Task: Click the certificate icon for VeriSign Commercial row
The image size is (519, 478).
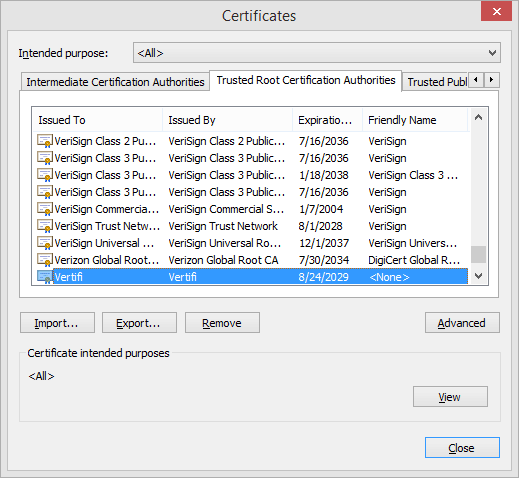Action: [x=45, y=209]
